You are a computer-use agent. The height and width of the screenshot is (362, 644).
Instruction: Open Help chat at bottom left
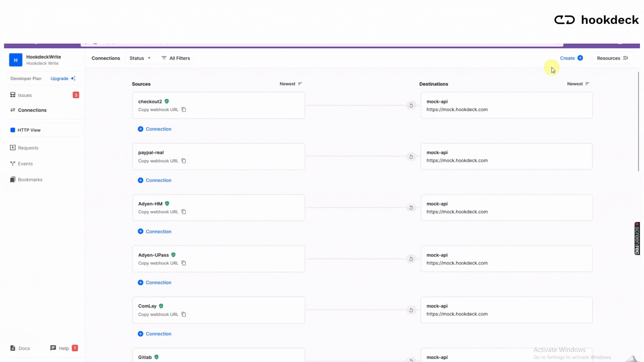(x=63, y=348)
